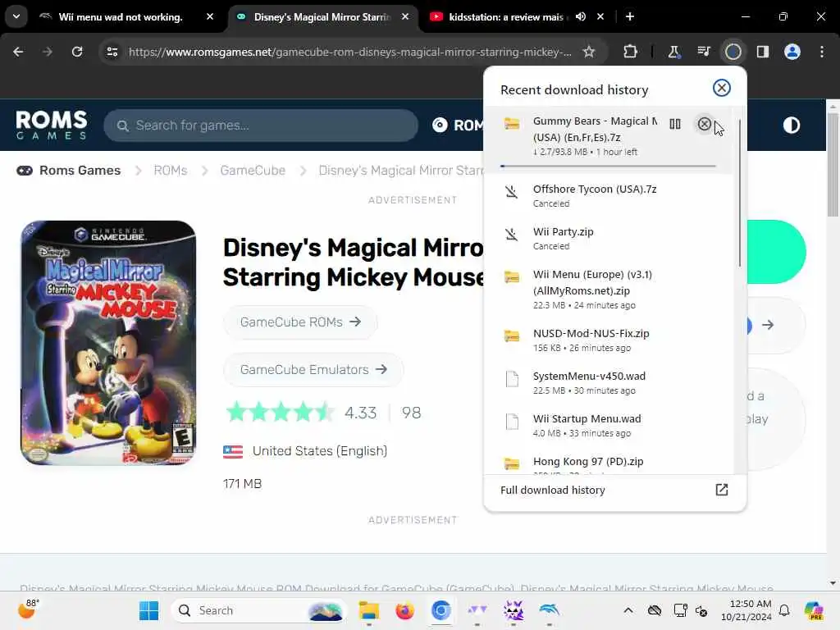Screen dimensions: 840x630
Task: Click Magical Mirror game cover image
Action: pos(108,343)
